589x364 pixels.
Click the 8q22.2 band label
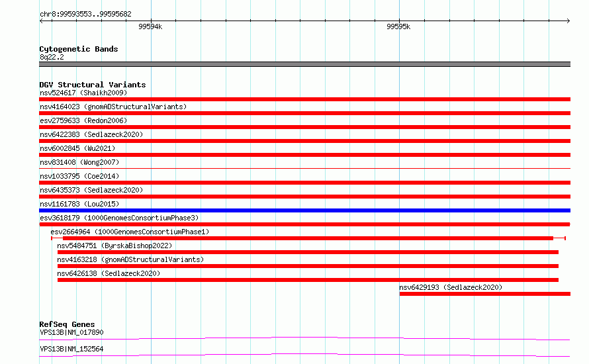click(x=52, y=57)
